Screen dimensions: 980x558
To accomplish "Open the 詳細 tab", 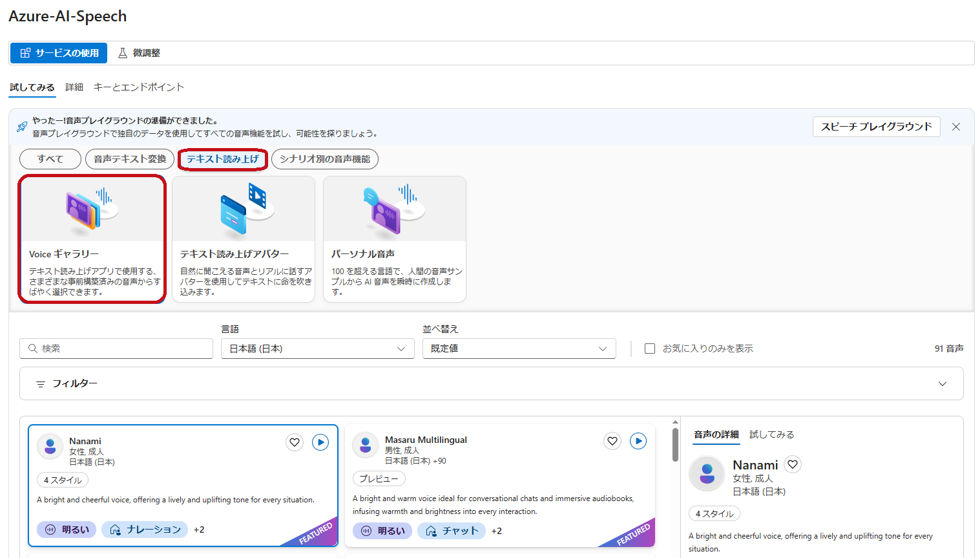I will pos(74,87).
